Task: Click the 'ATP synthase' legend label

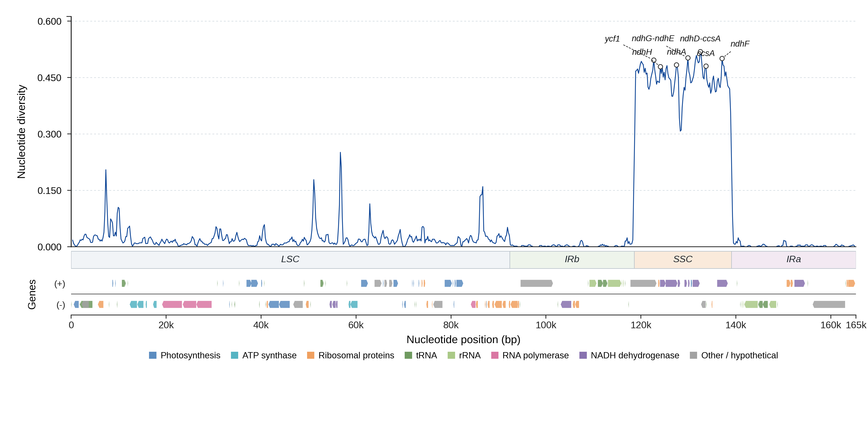Action: 270,355
